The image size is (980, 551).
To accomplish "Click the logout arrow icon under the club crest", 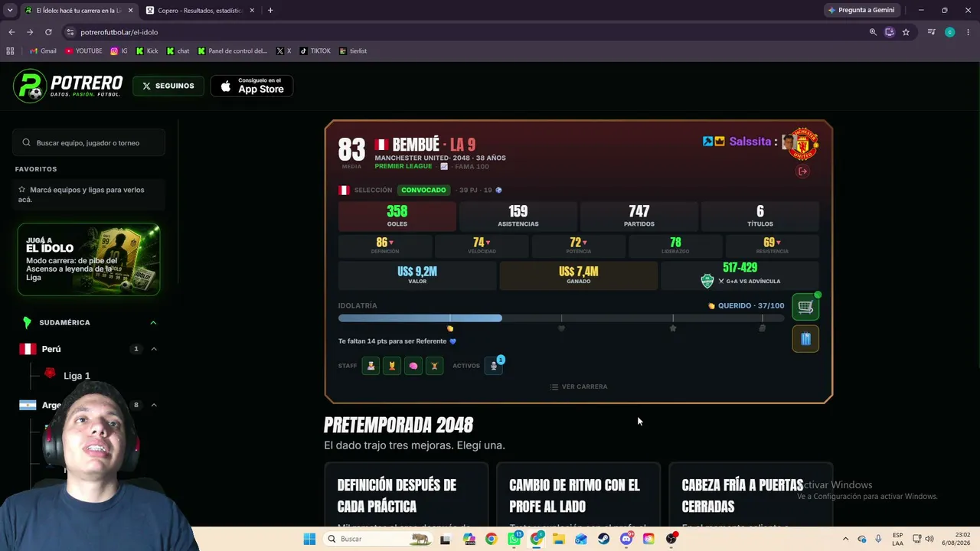I will (x=802, y=171).
